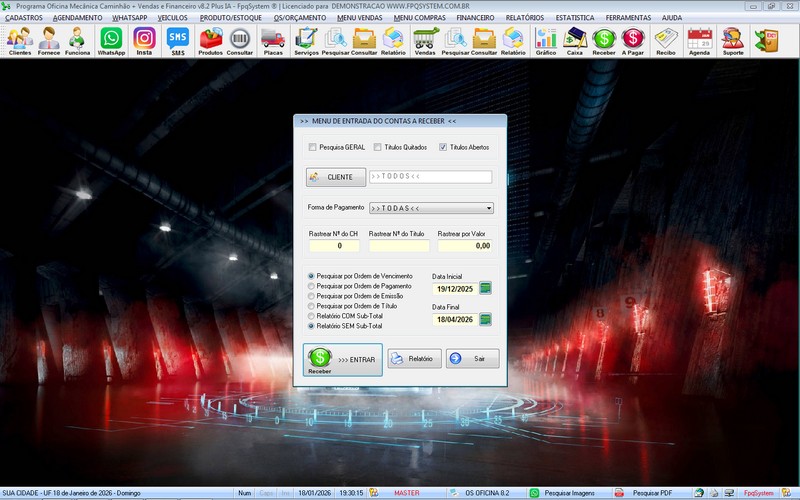
Task: Click the Rastrear Nº do Título field
Action: (x=399, y=245)
